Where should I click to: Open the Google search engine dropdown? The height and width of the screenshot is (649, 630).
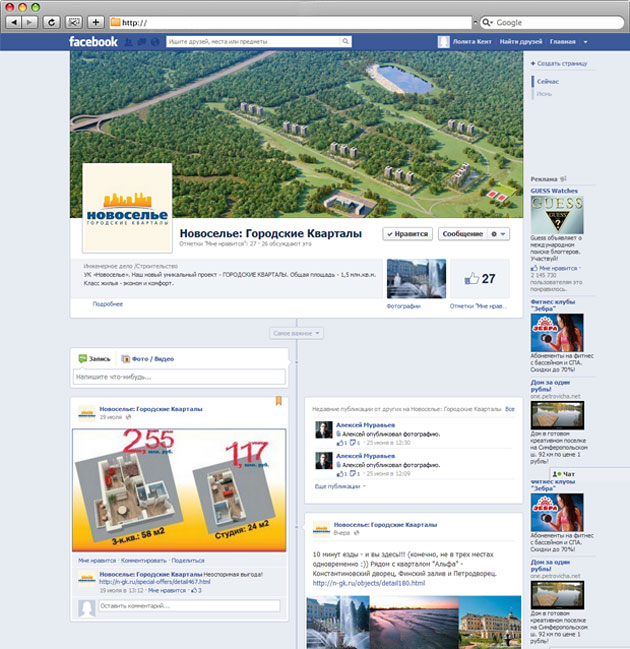[x=491, y=23]
